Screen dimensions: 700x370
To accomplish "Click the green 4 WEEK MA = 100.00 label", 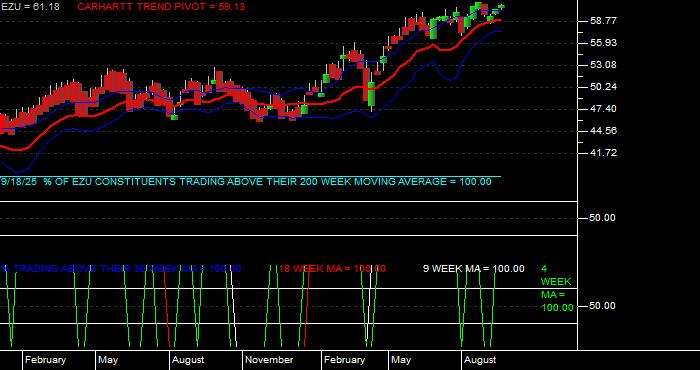I will point(557,288).
